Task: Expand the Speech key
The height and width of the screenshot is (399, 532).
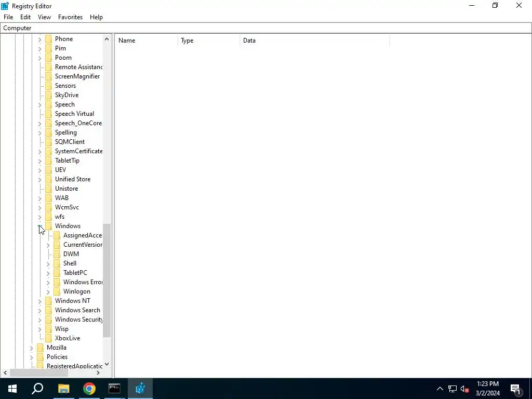Action: (x=39, y=105)
